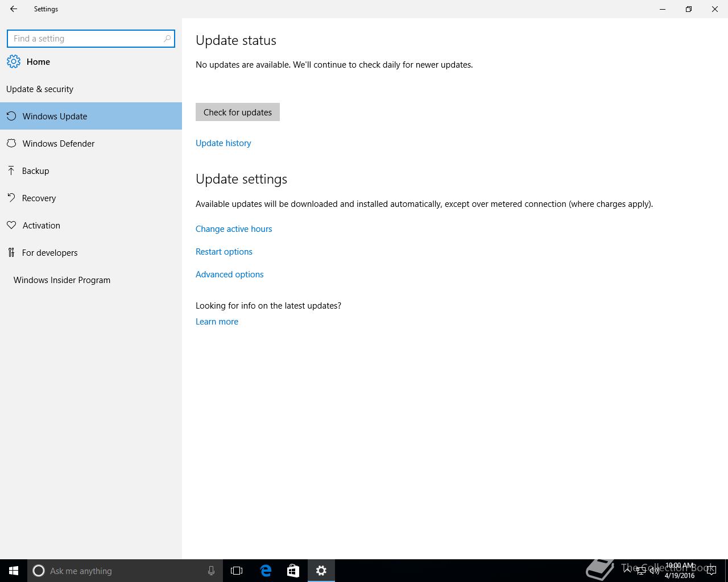
Task: Click the 'No updates are available' status text
Action: click(x=334, y=65)
